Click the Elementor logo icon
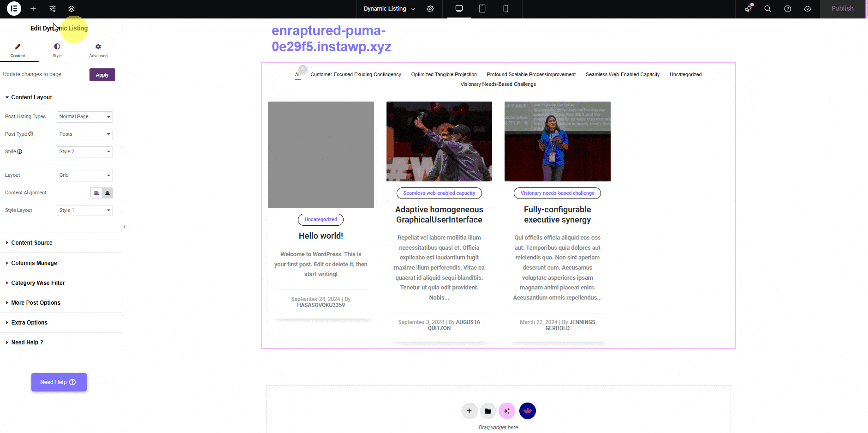Image resolution: width=868 pixels, height=433 pixels. tap(14, 9)
